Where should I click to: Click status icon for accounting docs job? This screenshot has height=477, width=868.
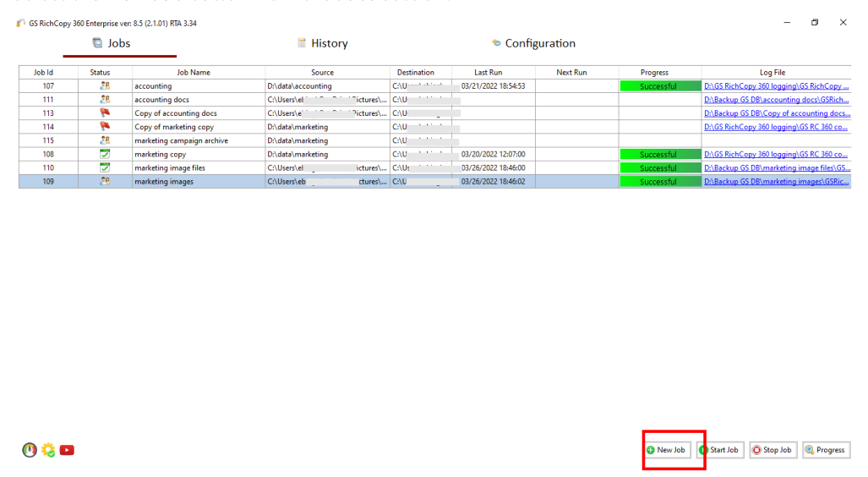(x=105, y=99)
